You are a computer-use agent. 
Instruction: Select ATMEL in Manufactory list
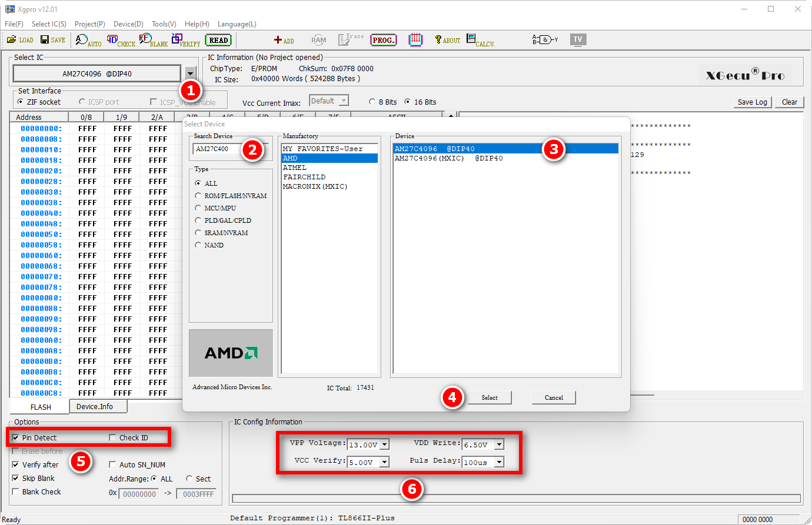tap(330, 168)
